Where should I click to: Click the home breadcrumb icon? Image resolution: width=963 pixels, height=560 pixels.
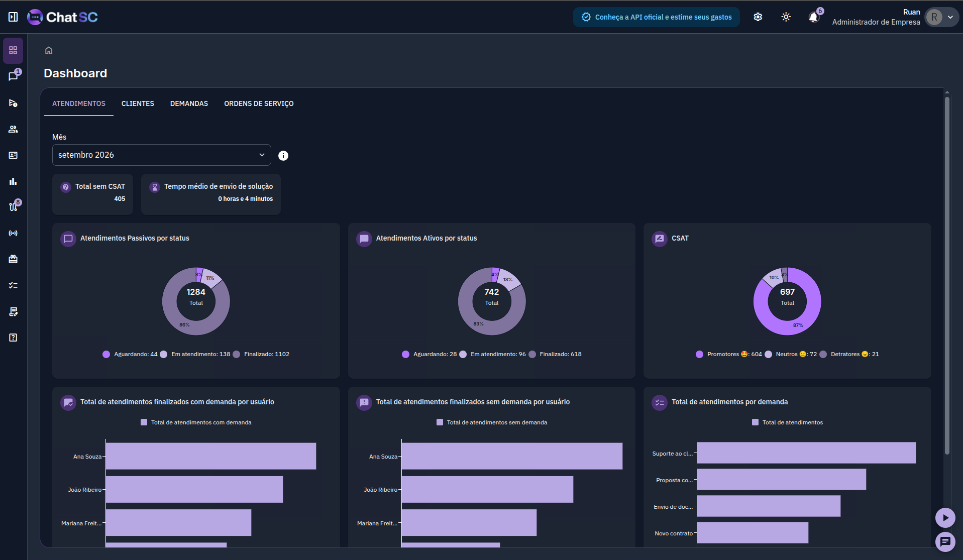[x=49, y=50]
